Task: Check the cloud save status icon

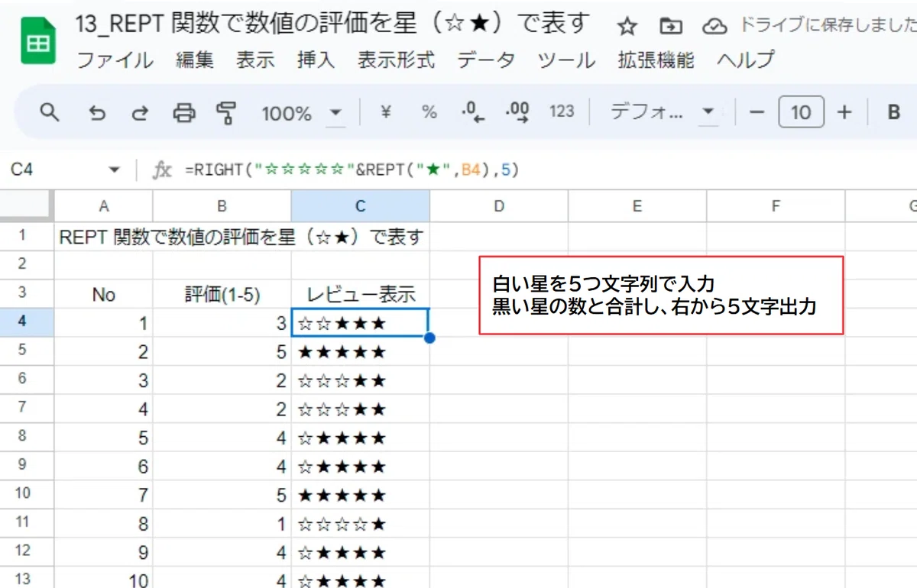Action: pos(714,27)
